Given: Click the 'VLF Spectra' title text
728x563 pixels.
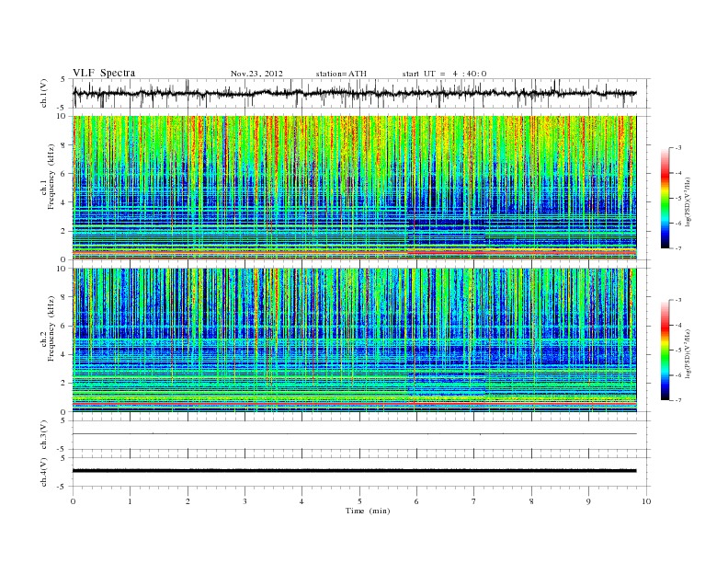Looking at the screenshot, I should (104, 73).
